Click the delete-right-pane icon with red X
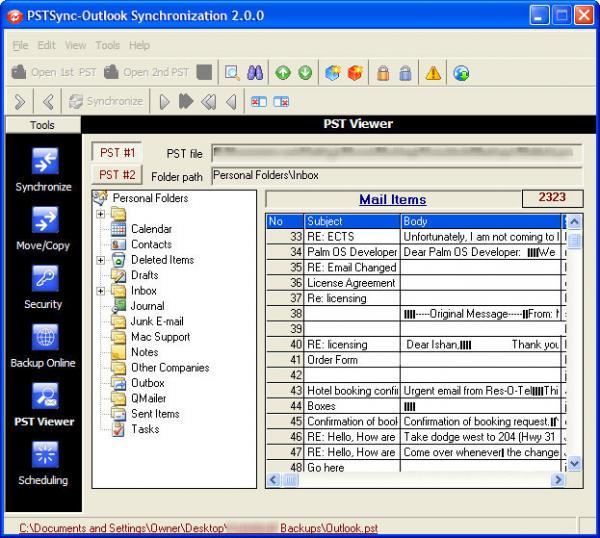 pos(281,101)
